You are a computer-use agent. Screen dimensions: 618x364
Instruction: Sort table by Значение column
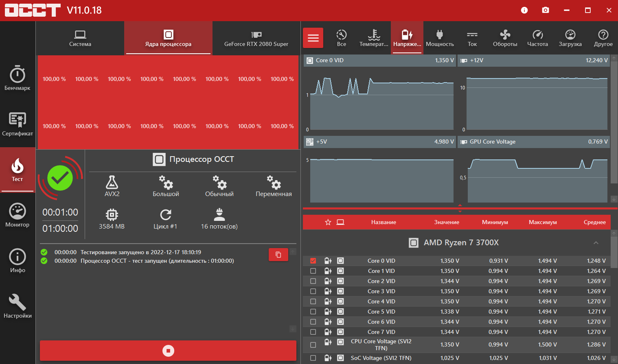[x=447, y=222]
